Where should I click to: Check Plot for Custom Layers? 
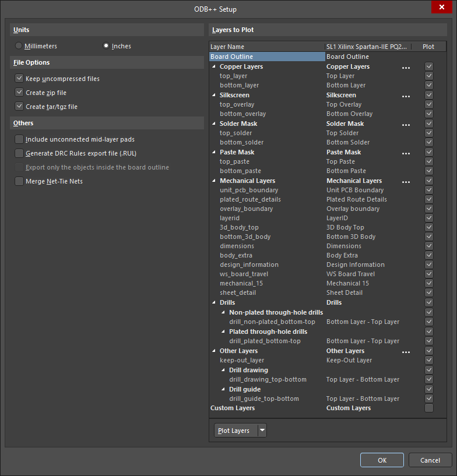(429, 408)
